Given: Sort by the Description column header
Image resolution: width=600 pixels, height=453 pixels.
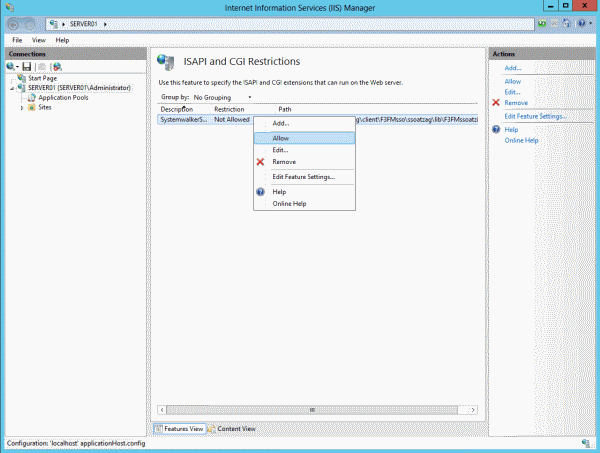Looking at the screenshot, I should pyautogui.click(x=184, y=109).
